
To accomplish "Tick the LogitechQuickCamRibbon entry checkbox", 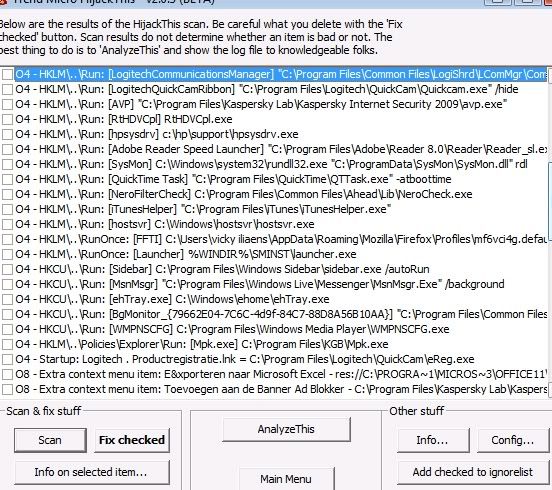I will [7, 89].
